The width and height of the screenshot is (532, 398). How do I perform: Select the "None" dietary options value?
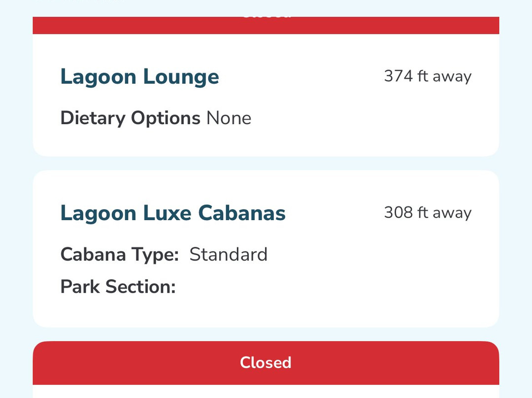coord(229,118)
